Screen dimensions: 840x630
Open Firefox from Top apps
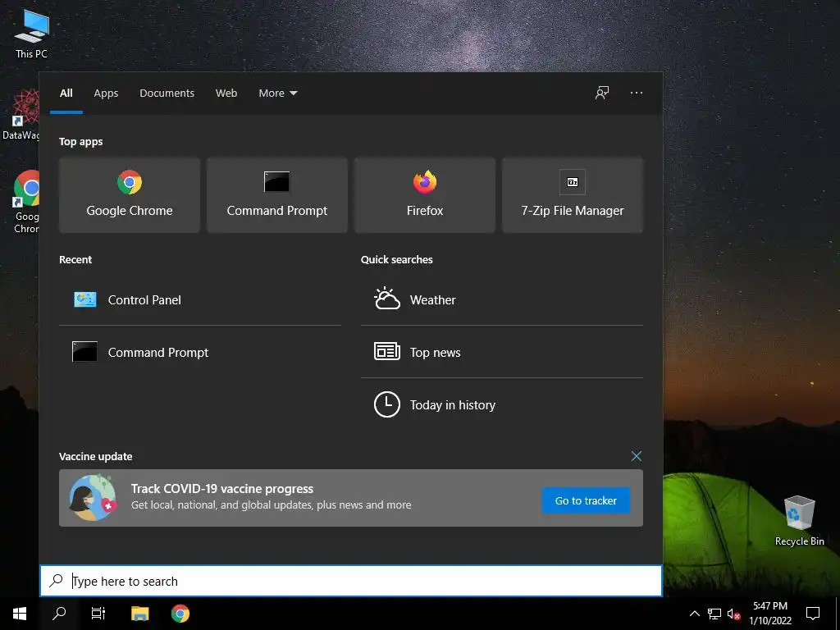[425, 195]
